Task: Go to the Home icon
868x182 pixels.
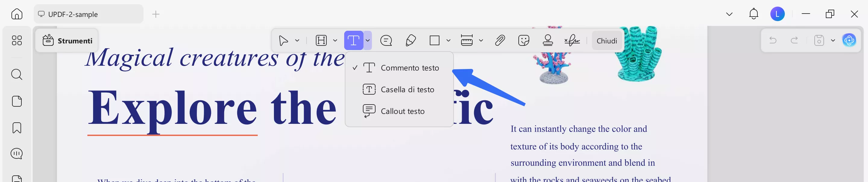Action: click(x=17, y=14)
